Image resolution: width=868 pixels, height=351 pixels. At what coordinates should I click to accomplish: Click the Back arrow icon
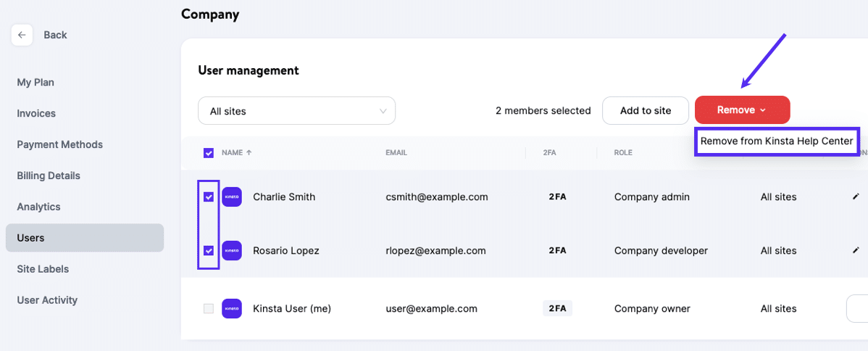click(x=22, y=35)
